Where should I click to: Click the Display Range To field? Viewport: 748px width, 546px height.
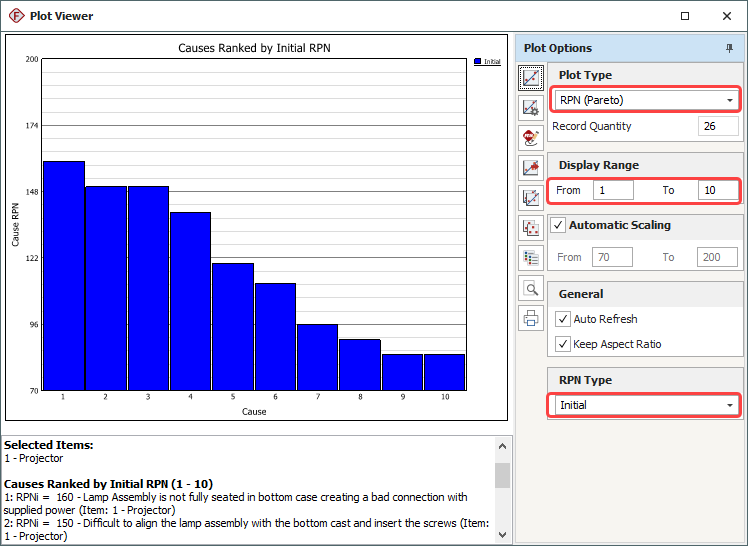(716, 190)
